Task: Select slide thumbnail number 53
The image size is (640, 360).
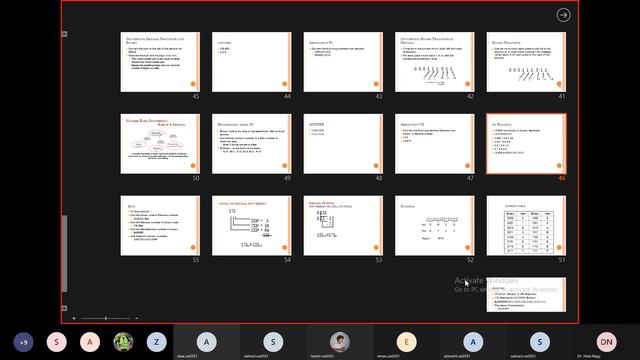Action: pos(343,226)
